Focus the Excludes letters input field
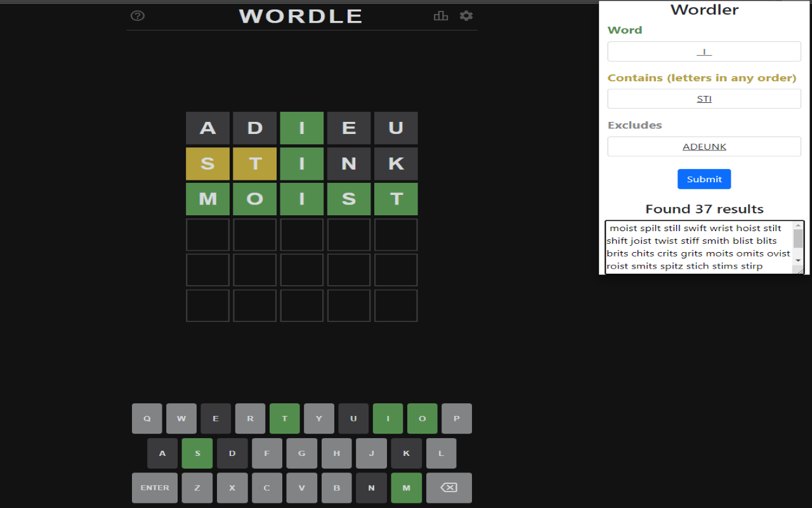 [704, 147]
